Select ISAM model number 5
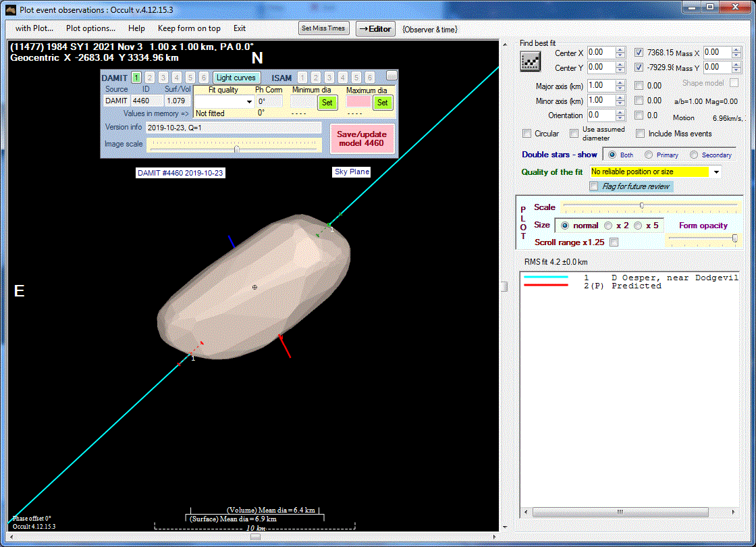 (x=356, y=77)
